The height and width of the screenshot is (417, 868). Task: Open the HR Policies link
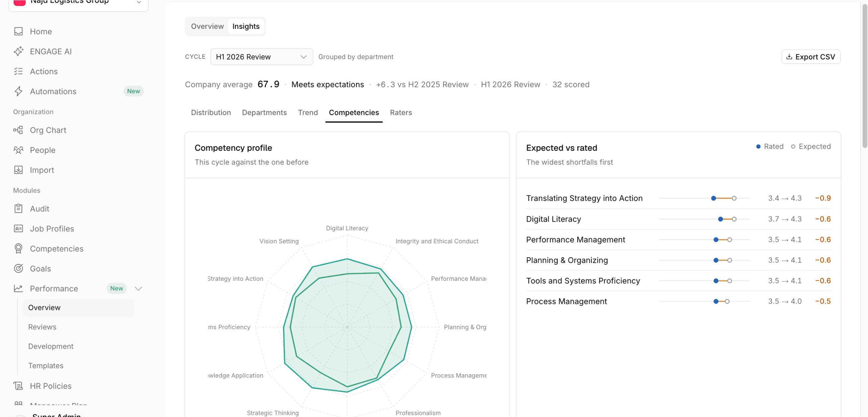click(50, 386)
